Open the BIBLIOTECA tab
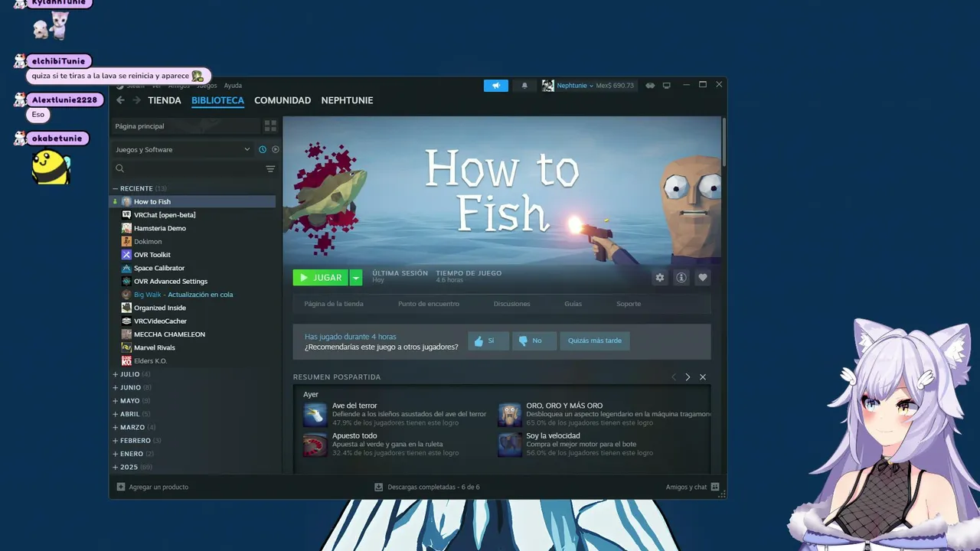 pyautogui.click(x=217, y=100)
